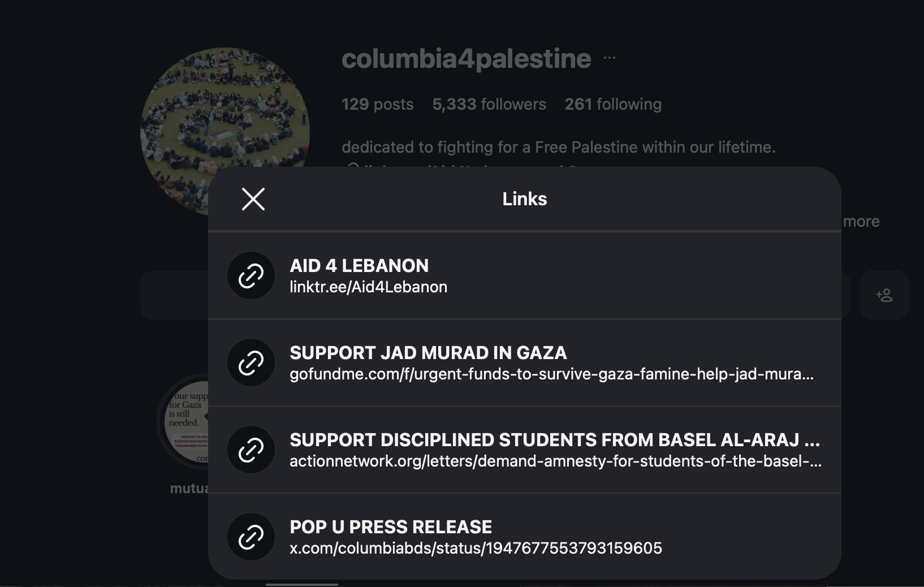Click the chain icon beside AID 4 LEBANON
Screen dimensions: 924x587
click(x=251, y=276)
